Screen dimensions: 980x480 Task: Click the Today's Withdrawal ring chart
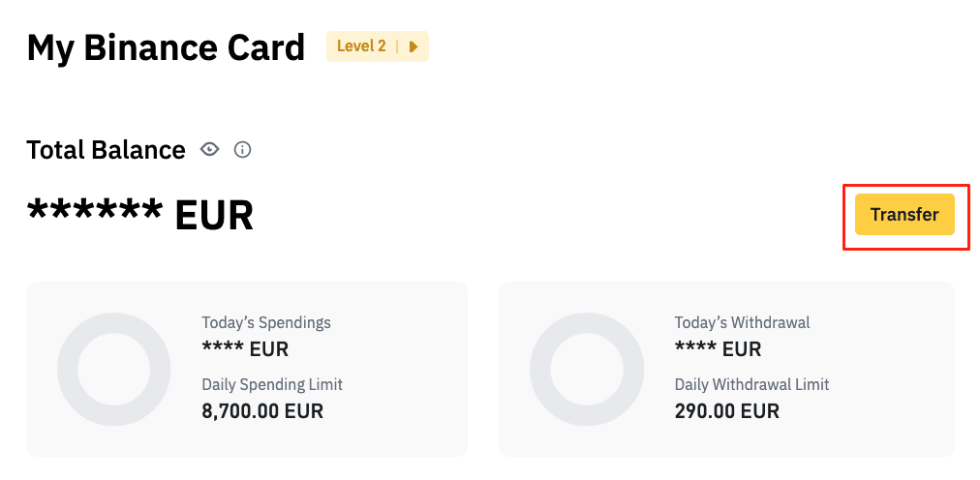587,369
